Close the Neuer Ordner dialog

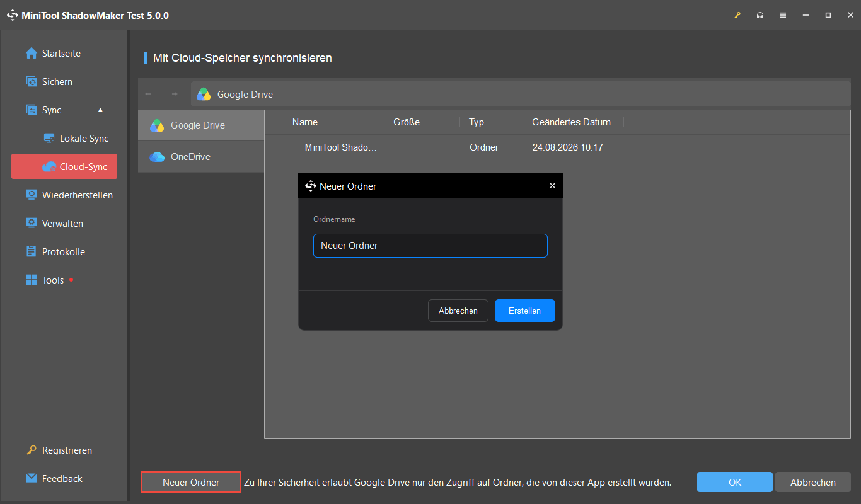[x=552, y=186]
